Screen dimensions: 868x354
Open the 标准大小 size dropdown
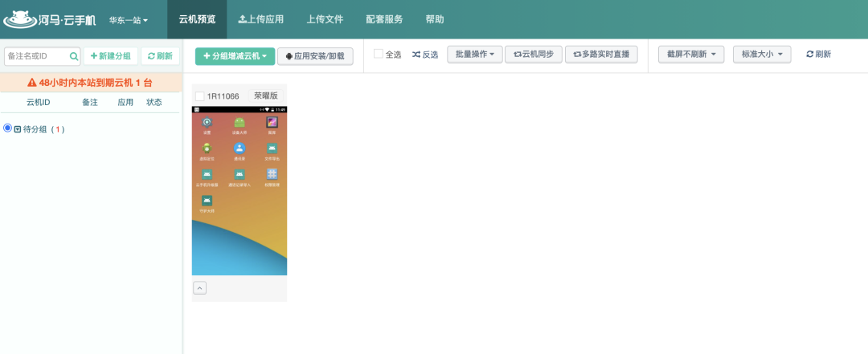[762, 55]
